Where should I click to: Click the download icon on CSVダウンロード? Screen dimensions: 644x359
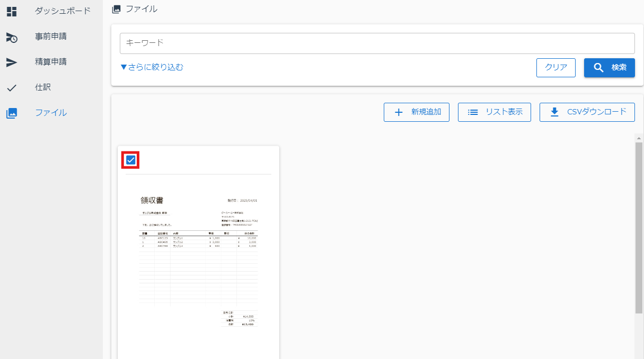[x=554, y=112]
